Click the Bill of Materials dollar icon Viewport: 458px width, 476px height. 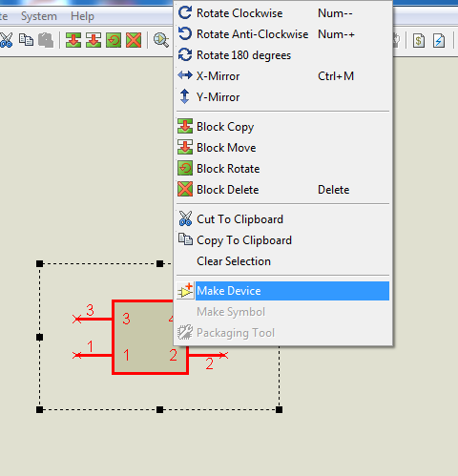[419, 41]
